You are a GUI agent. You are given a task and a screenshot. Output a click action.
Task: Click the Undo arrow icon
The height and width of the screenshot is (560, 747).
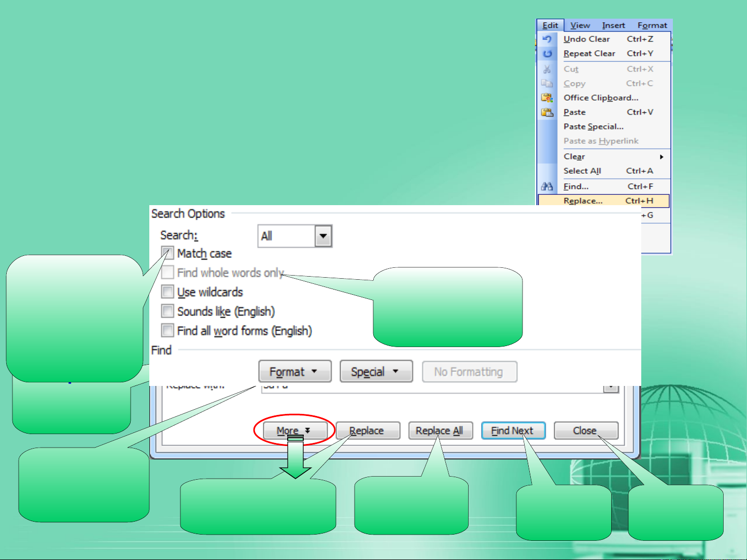click(x=547, y=39)
